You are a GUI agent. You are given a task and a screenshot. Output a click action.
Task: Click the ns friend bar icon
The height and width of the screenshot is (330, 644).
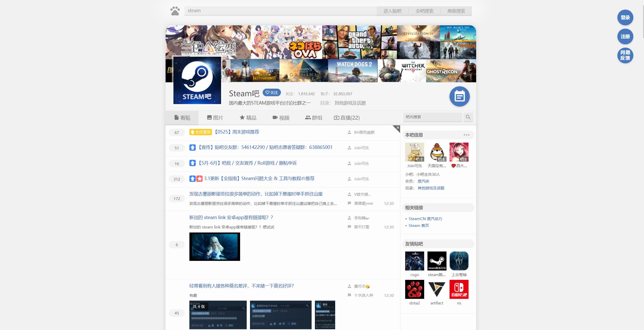click(x=459, y=289)
